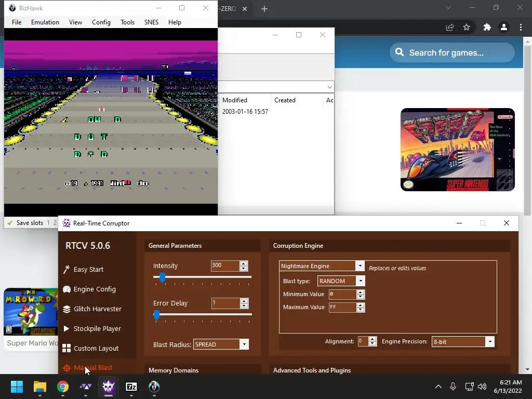Click the microphone tray icon

point(453,387)
